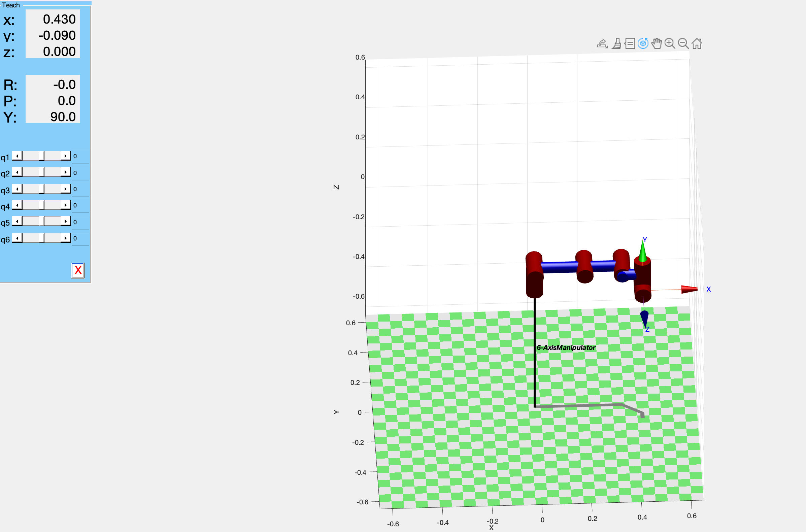Click the 6-AxisManipulator label
This screenshot has height=532, width=806.
point(566,347)
